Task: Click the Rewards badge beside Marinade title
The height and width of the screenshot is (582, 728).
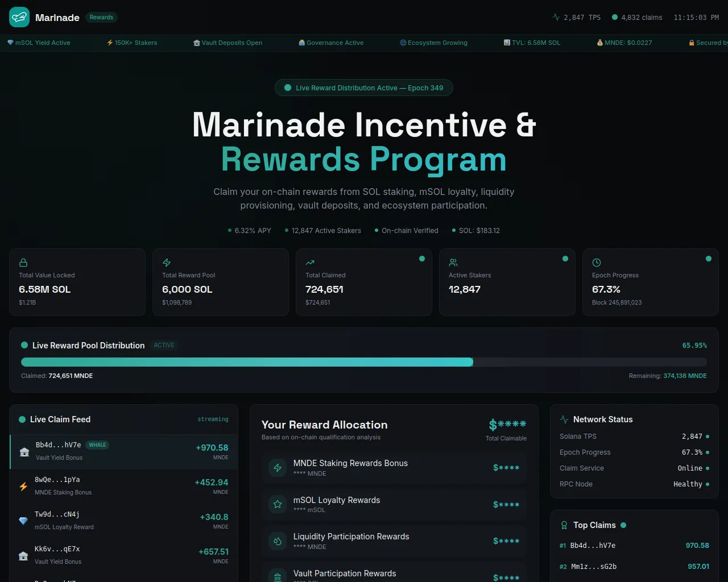Action: [x=101, y=18]
